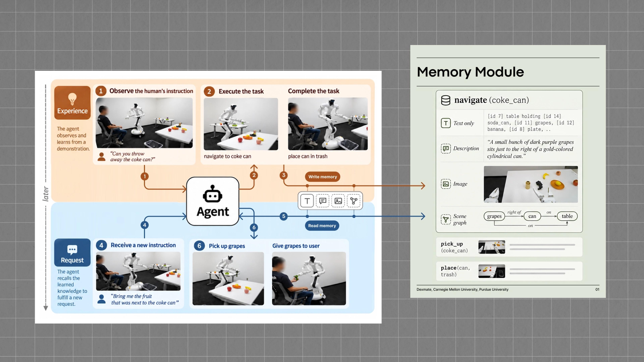Open the Give grapes to user photo
This screenshot has width=644, height=362.
(x=309, y=279)
